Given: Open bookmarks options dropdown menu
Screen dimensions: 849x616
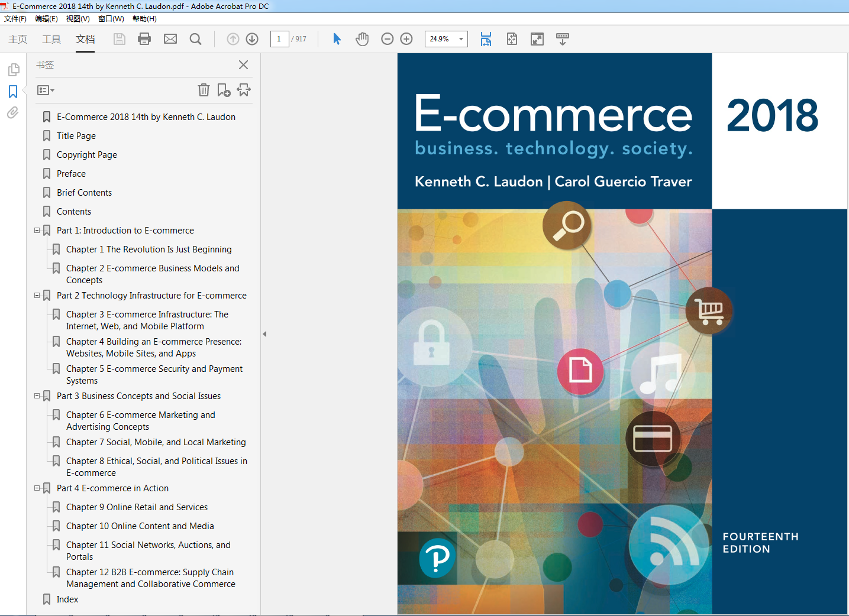Looking at the screenshot, I should pyautogui.click(x=46, y=90).
